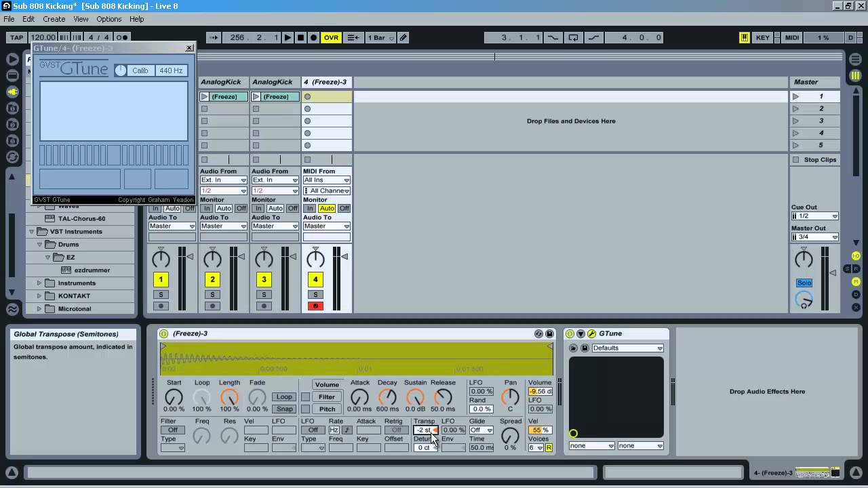868x488 pixels.
Task: Click the transport Stop button
Action: click(300, 38)
